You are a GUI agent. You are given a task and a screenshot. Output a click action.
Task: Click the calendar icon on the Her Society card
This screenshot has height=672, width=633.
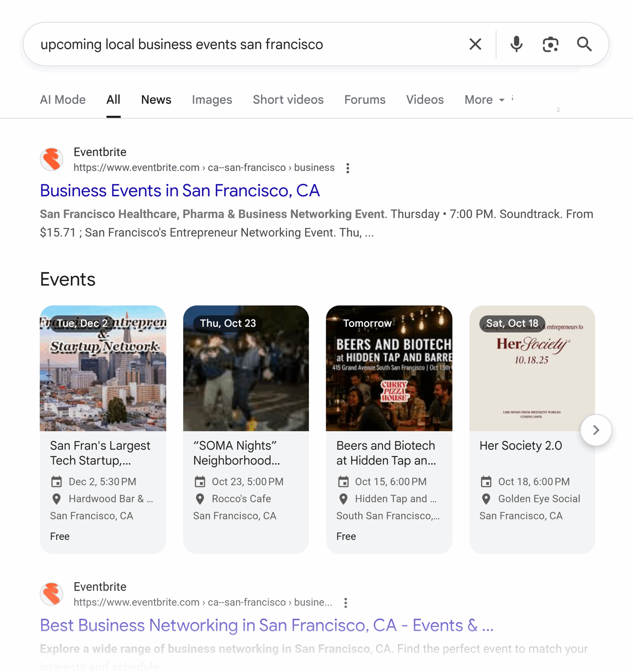pyautogui.click(x=487, y=481)
